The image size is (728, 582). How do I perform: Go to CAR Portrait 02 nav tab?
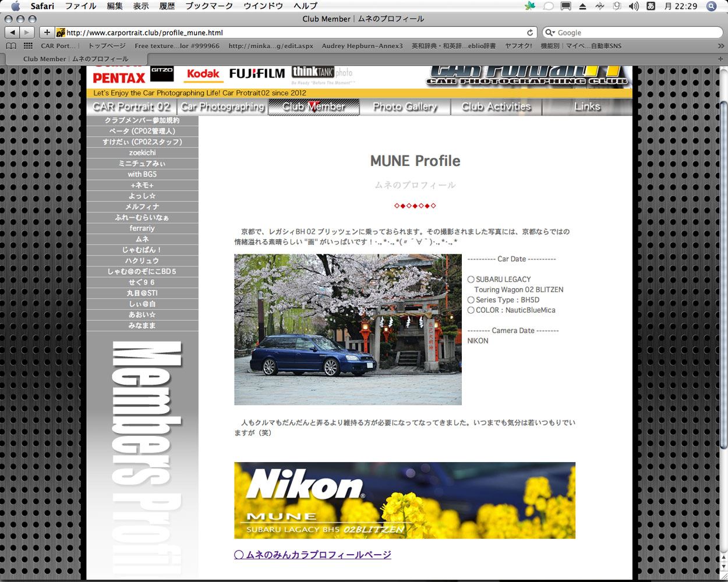pos(132,107)
